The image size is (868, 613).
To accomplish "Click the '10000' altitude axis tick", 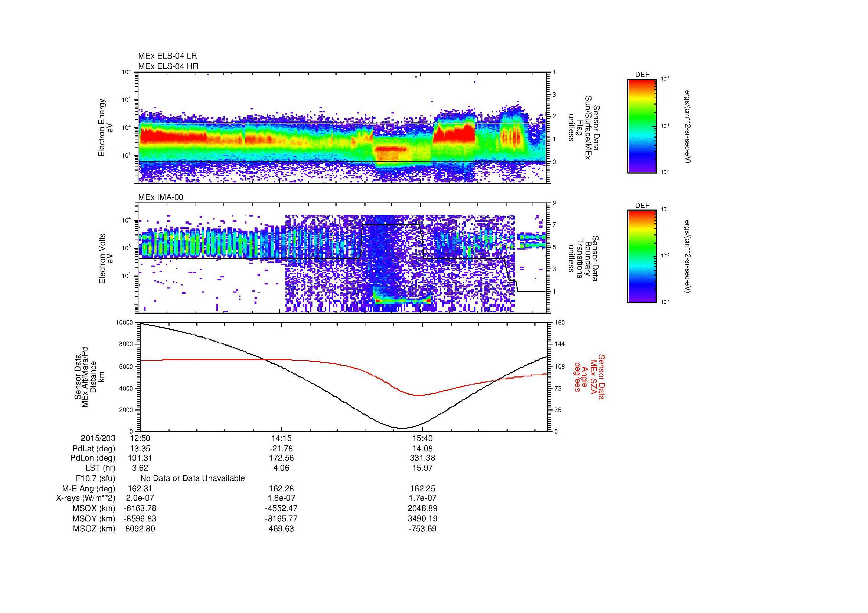I will coord(124,323).
